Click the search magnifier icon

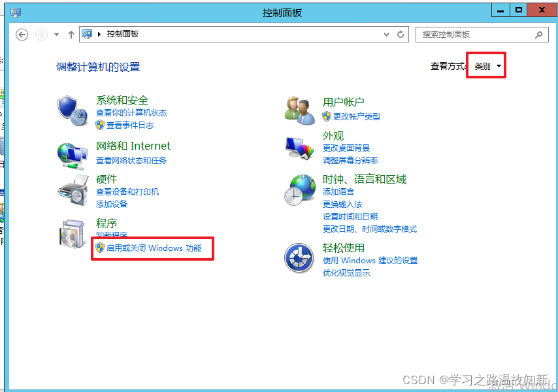(539, 35)
